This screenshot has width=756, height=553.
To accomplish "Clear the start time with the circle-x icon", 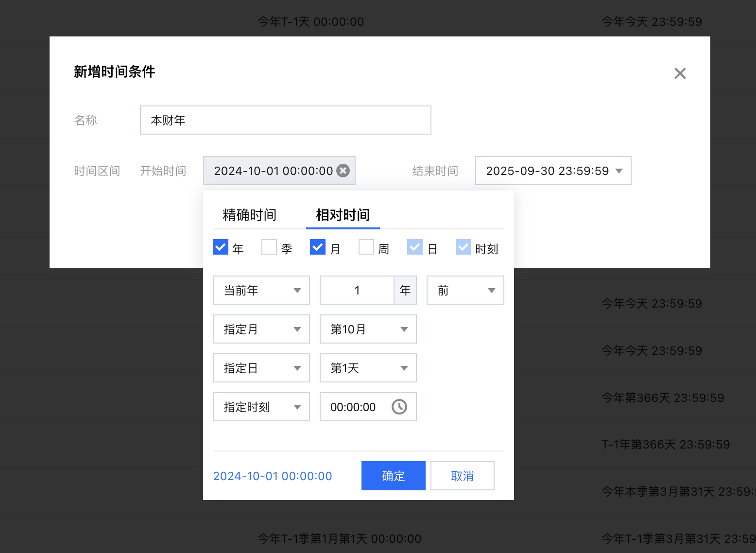I will [x=343, y=171].
